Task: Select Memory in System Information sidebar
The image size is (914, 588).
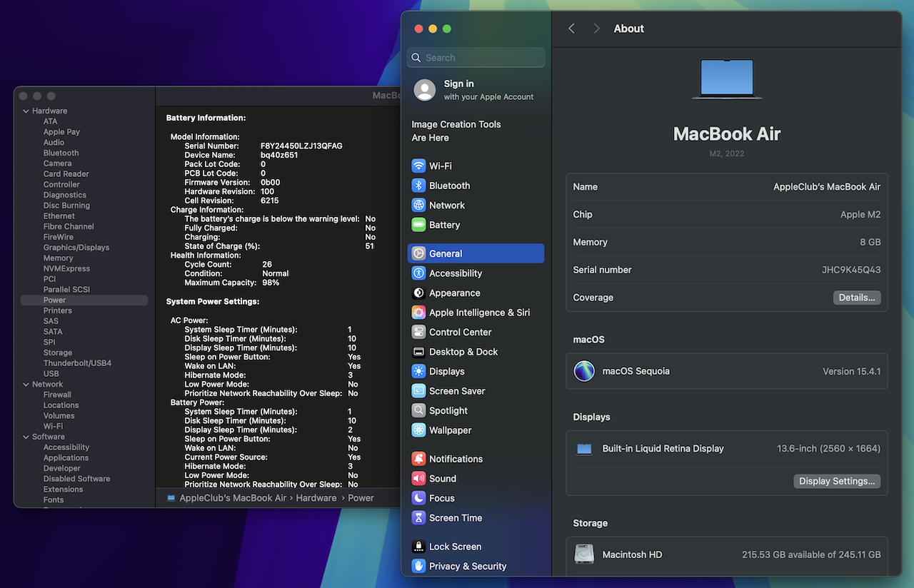Action: [x=58, y=258]
